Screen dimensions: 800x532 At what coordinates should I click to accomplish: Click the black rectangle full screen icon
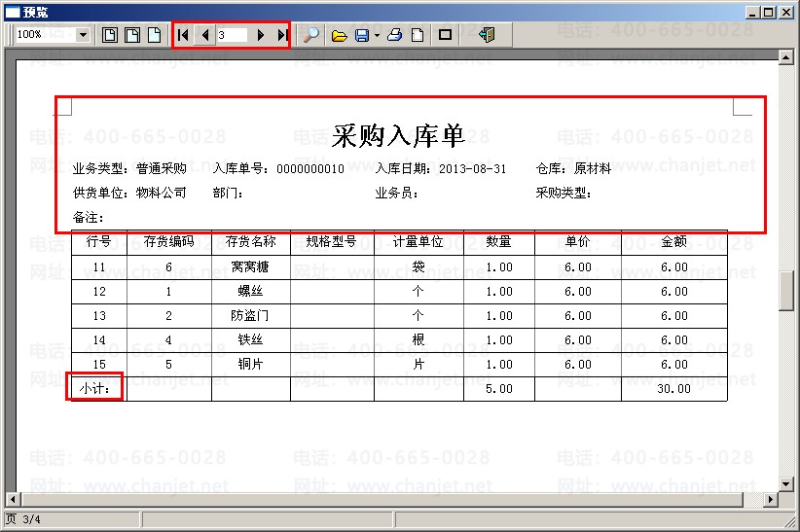[x=446, y=35]
